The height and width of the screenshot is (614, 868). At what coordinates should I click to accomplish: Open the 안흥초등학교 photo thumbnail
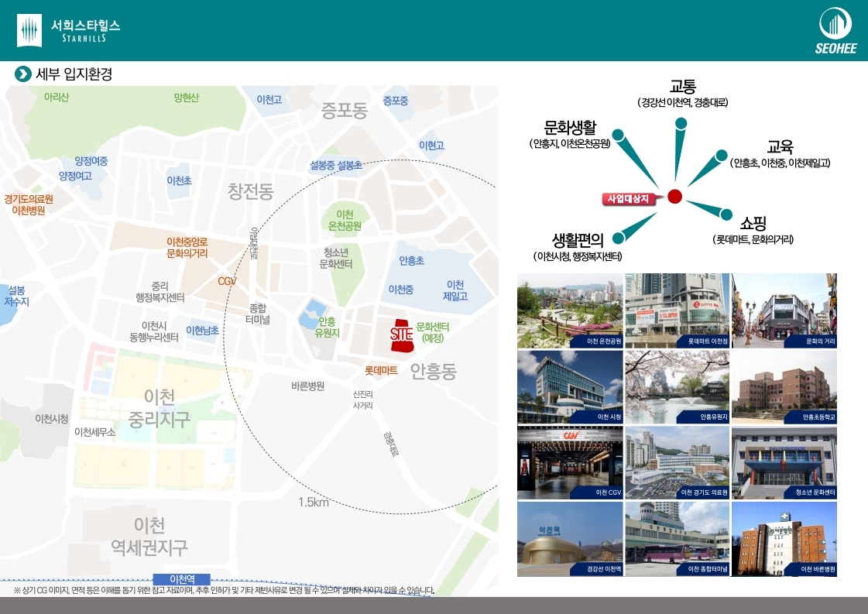[784, 386]
